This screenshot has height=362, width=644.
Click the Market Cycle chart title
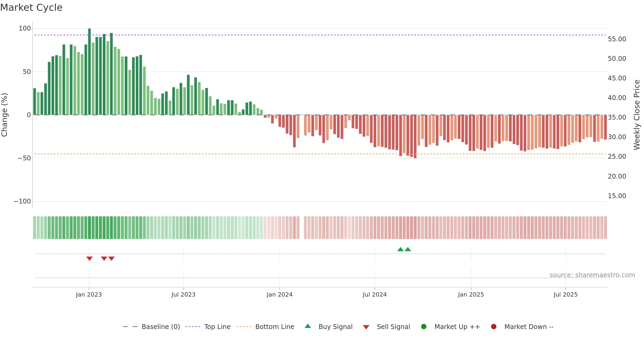[x=31, y=8]
